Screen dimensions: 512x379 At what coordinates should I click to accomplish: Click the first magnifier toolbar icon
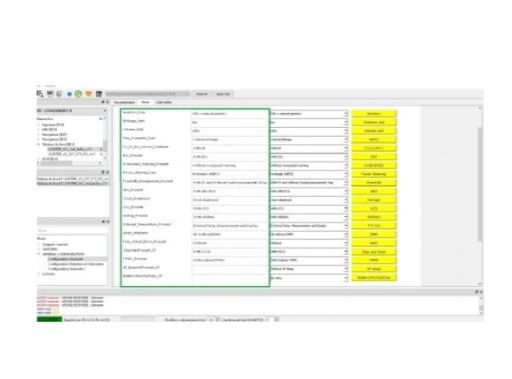(x=40, y=94)
